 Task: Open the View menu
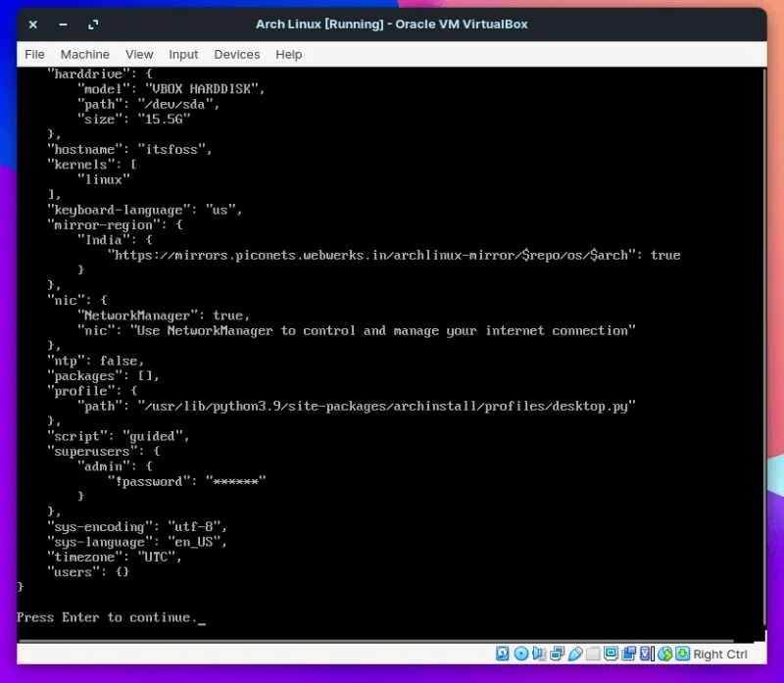[139, 54]
